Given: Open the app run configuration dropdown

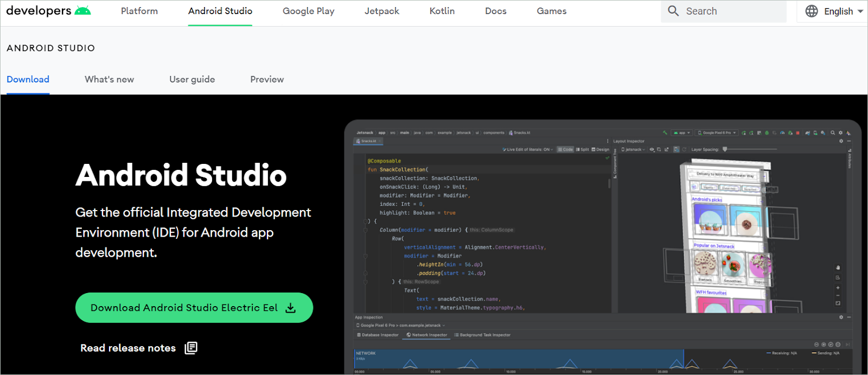Looking at the screenshot, I should [x=682, y=132].
